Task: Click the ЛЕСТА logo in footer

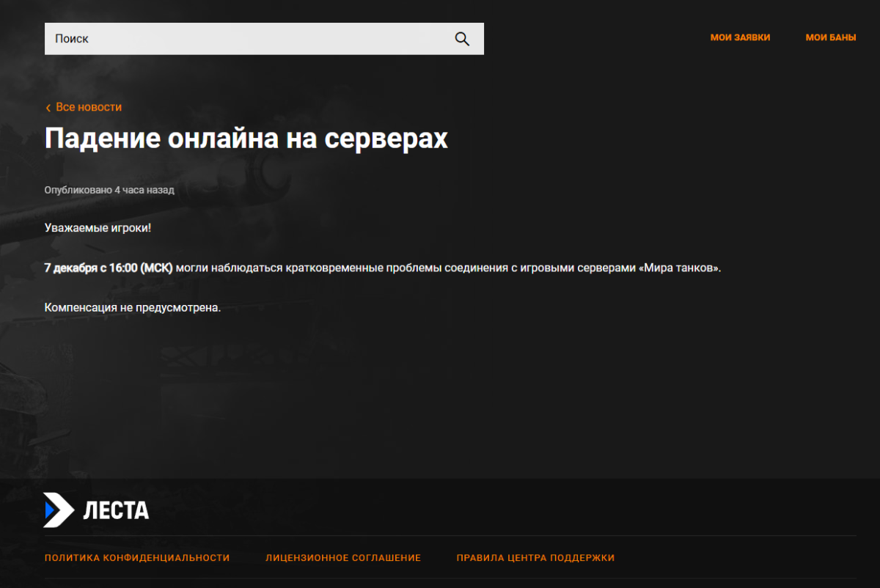Action: [96, 510]
